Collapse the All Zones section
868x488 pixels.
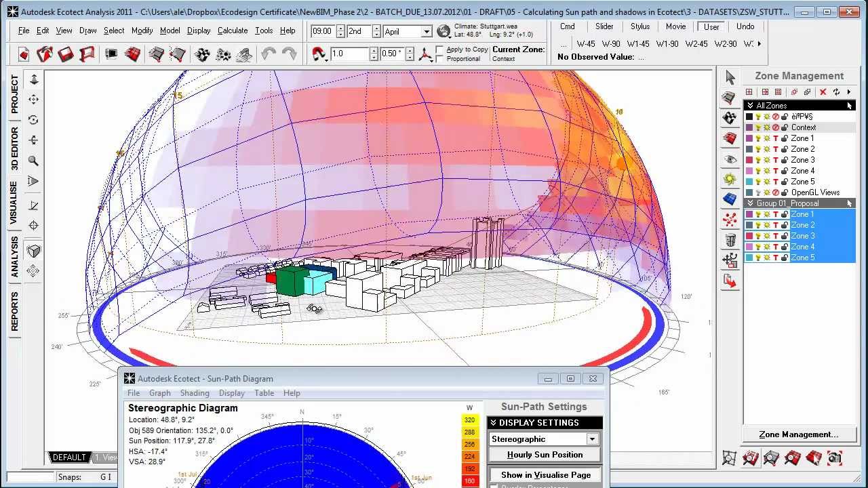pyautogui.click(x=750, y=106)
